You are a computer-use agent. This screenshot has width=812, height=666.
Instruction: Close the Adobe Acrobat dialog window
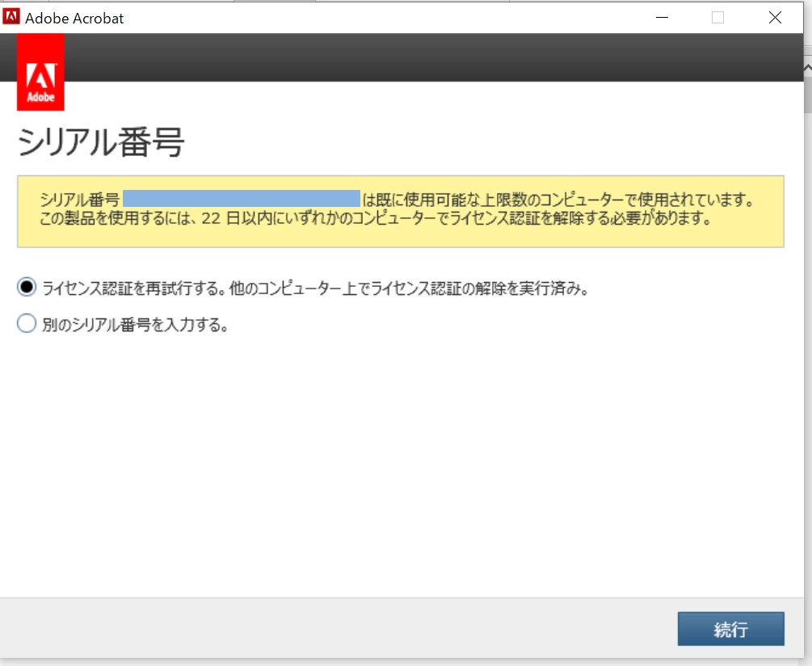click(x=775, y=18)
